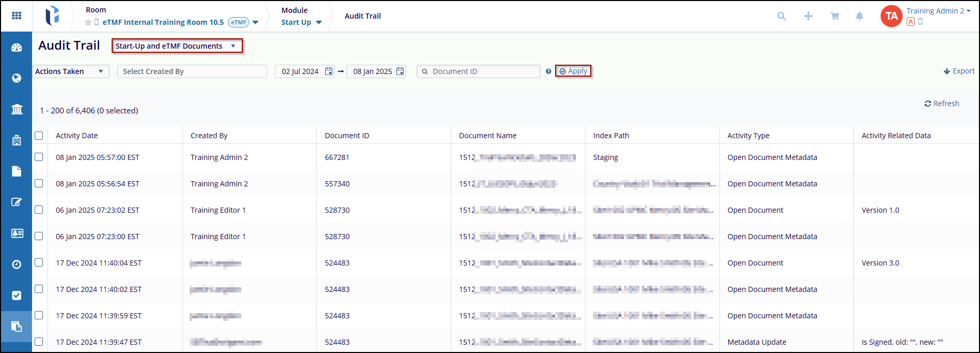Click the Document ID search field
Screen dimensions: 980x353
click(x=483, y=71)
